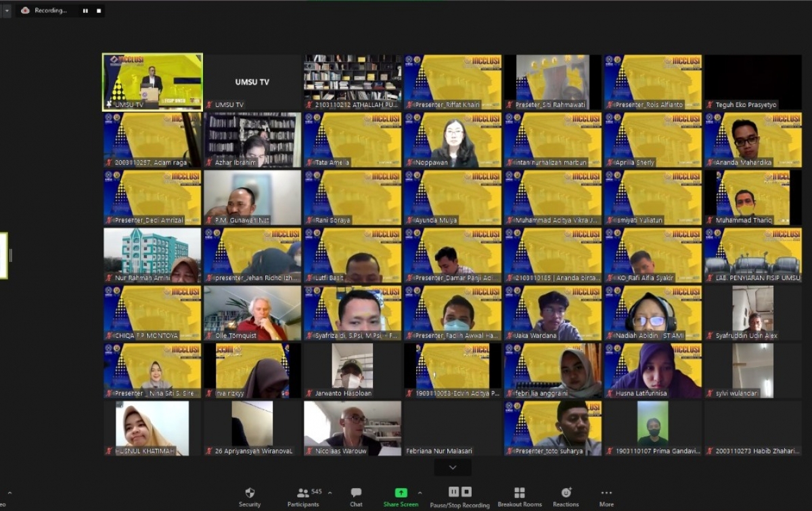This screenshot has width=812, height=511.
Task: Open the Reactions emoji picker
Action: 566,496
